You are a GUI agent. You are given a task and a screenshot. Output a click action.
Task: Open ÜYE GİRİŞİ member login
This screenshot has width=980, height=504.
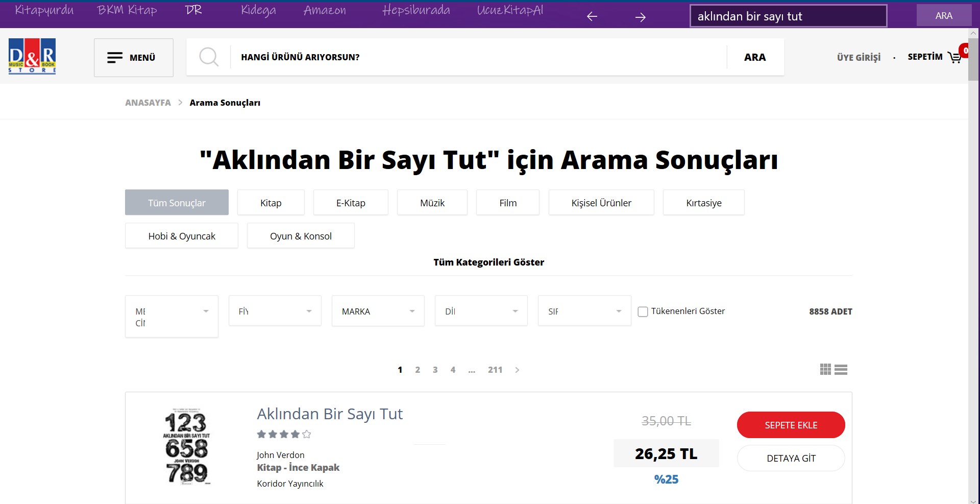(x=859, y=57)
